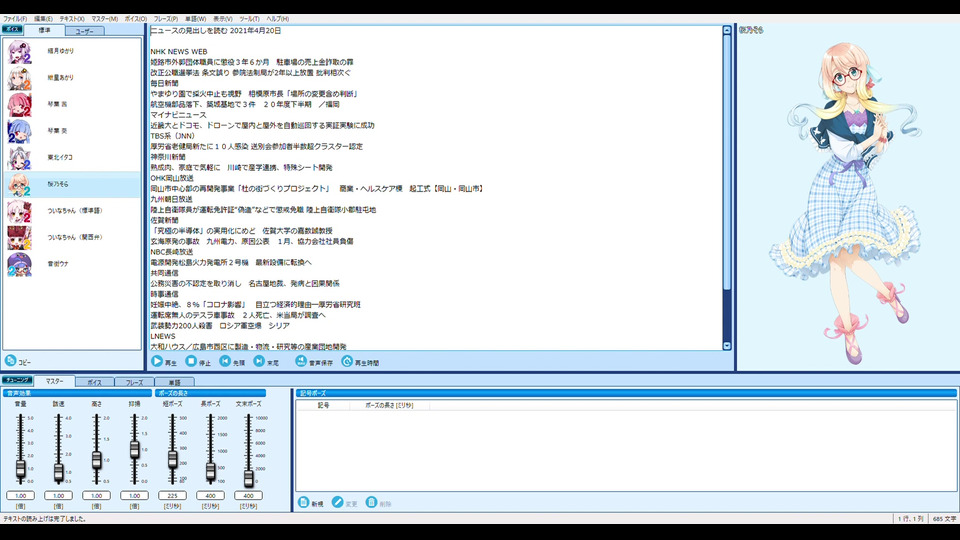Jump to start with 先頭 icon
The height and width of the screenshot is (540, 960).
[225, 361]
